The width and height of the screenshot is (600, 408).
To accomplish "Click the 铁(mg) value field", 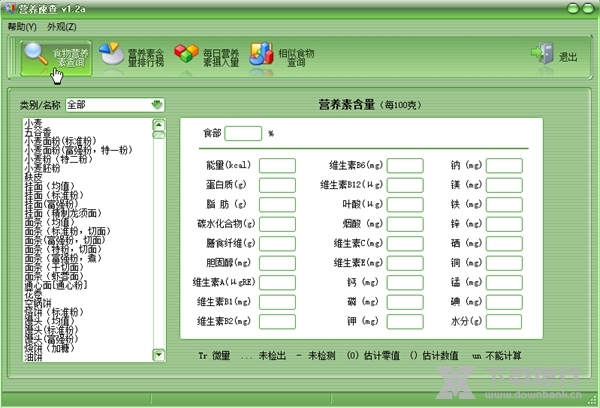I will coord(504,205).
